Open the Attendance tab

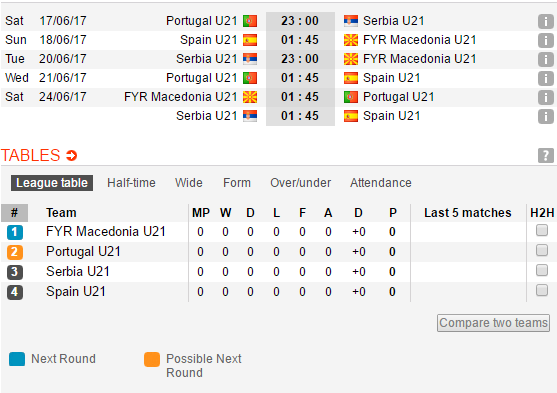(x=381, y=183)
